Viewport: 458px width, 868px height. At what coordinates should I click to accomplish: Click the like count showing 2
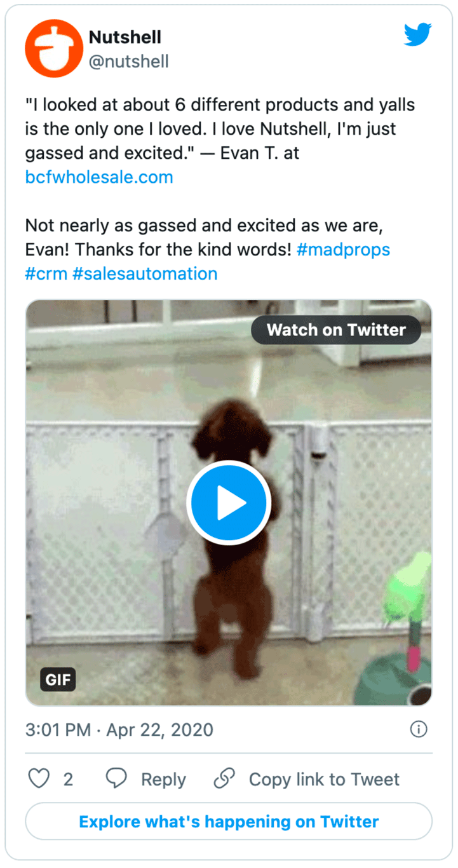click(x=67, y=779)
